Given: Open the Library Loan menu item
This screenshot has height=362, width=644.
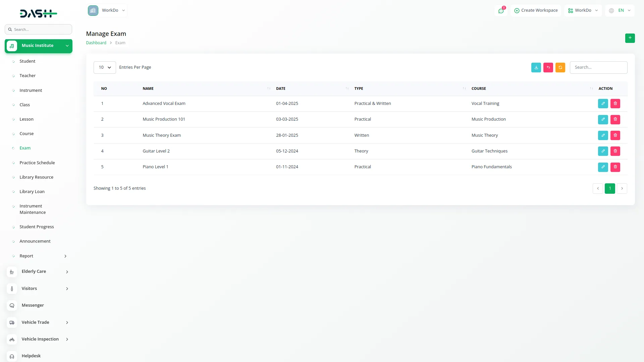Looking at the screenshot, I should point(32,192).
